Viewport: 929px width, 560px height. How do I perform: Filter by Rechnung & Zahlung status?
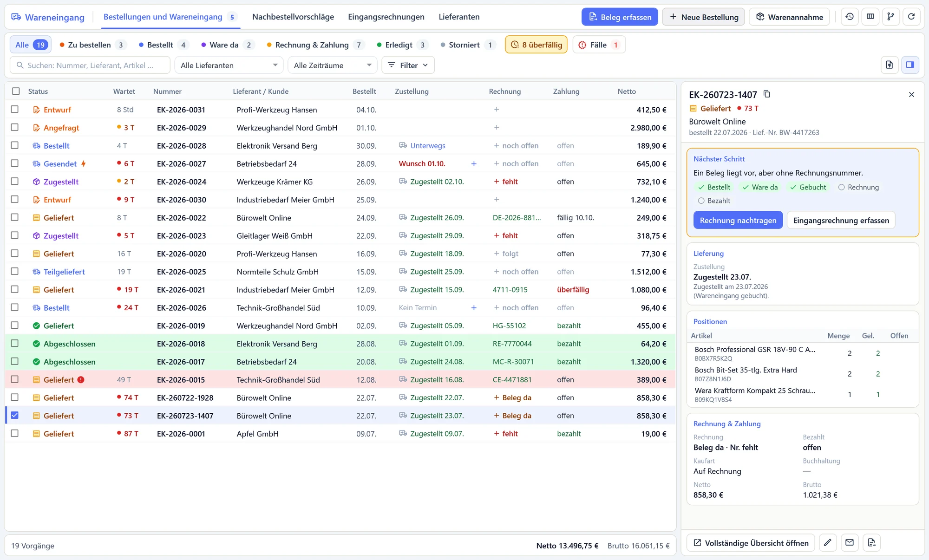tap(314, 45)
